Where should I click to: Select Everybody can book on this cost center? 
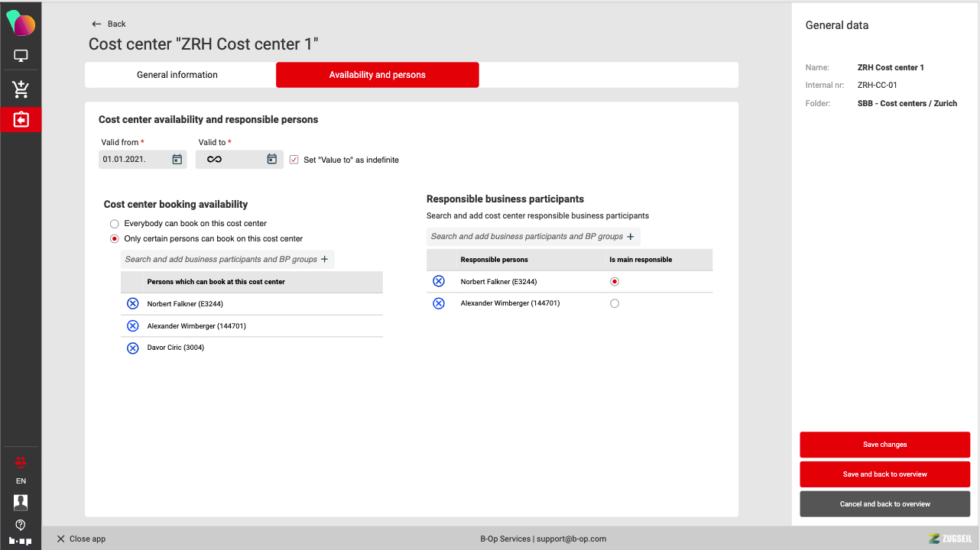click(115, 224)
